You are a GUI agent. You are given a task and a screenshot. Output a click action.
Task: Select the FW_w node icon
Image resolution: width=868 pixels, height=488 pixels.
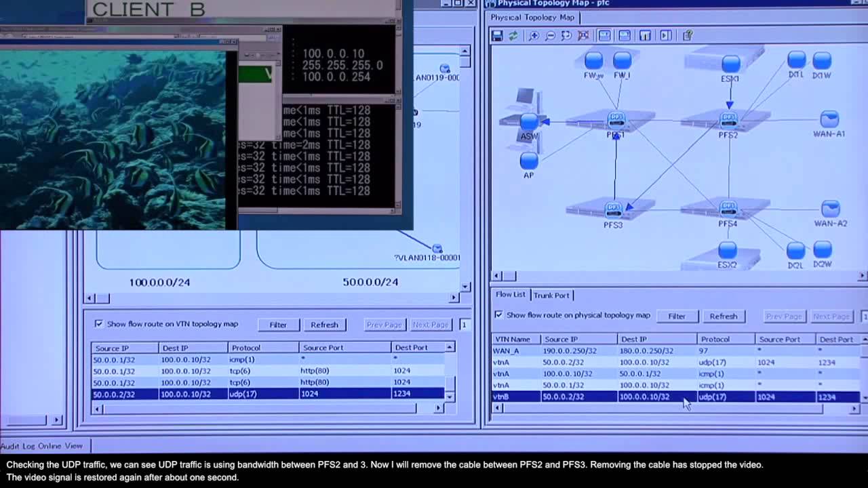pyautogui.click(x=594, y=60)
